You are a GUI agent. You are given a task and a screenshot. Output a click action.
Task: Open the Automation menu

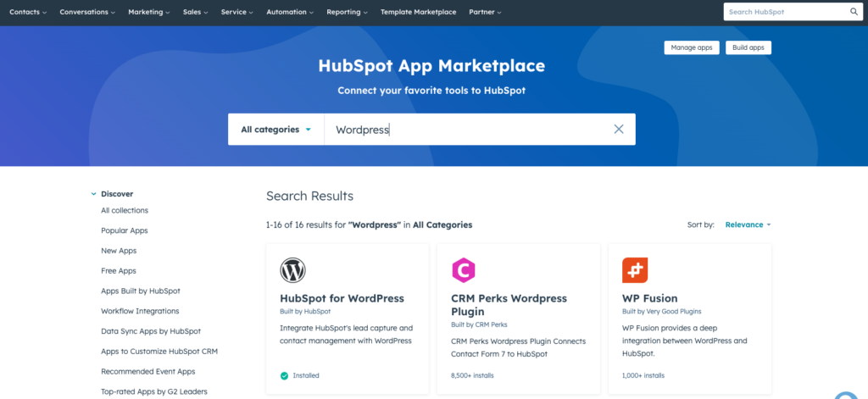point(290,12)
